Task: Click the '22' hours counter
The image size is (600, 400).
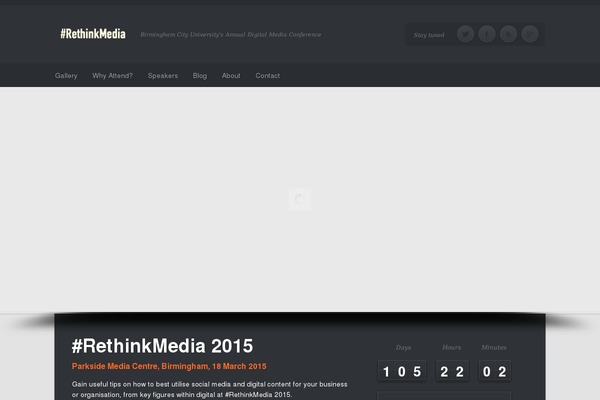Action: [452, 371]
